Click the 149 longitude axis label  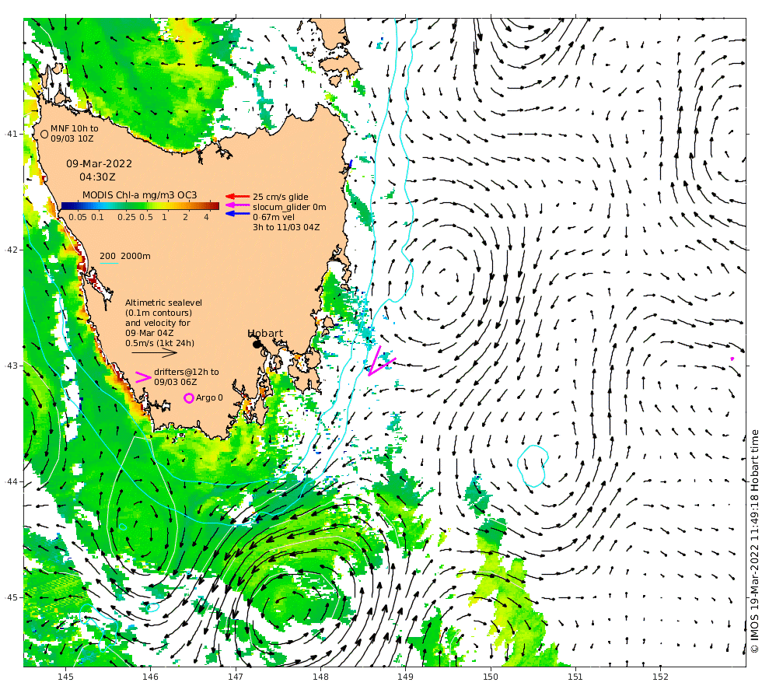[405, 677]
